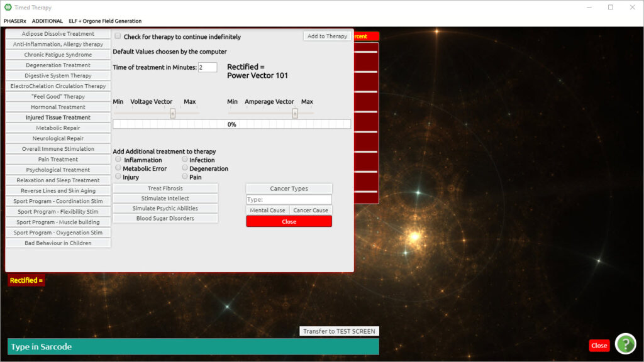The width and height of the screenshot is (644, 362).
Task: Open ELF + Orgone Field Generation menu
Action: coord(105,21)
